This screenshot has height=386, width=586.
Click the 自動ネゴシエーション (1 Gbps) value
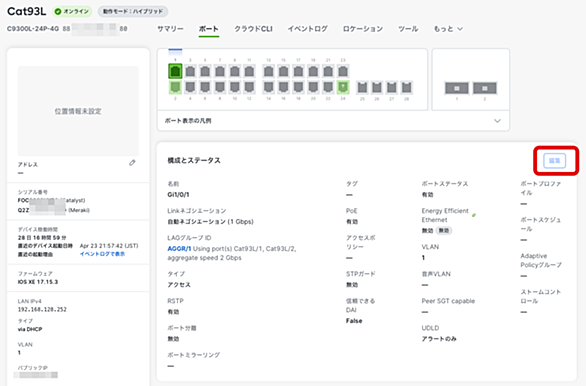tap(210, 222)
